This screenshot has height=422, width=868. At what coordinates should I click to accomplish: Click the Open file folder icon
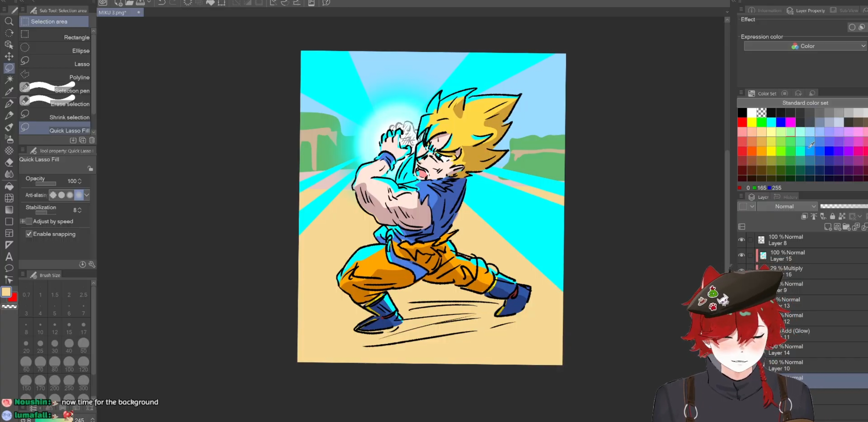point(129,3)
